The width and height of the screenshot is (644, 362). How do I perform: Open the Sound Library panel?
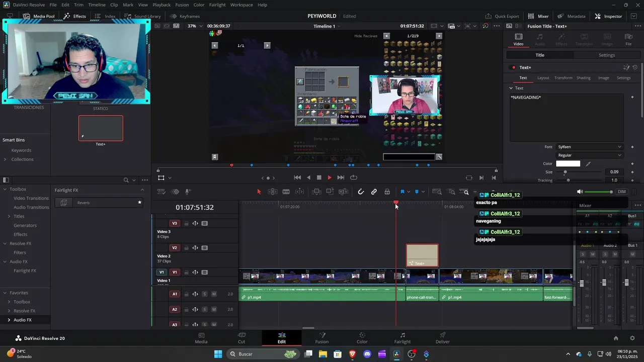[142, 16]
